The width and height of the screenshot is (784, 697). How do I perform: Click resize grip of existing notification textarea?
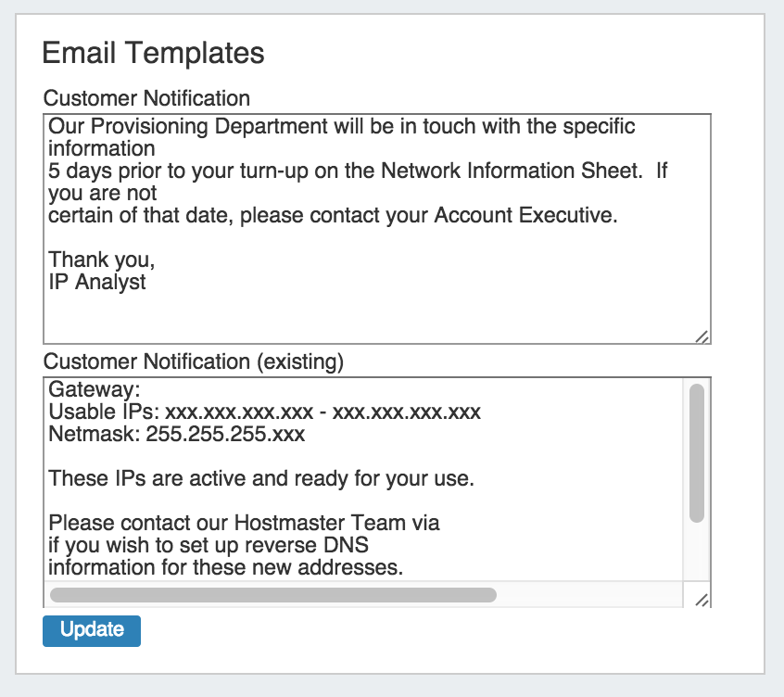[x=702, y=599]
